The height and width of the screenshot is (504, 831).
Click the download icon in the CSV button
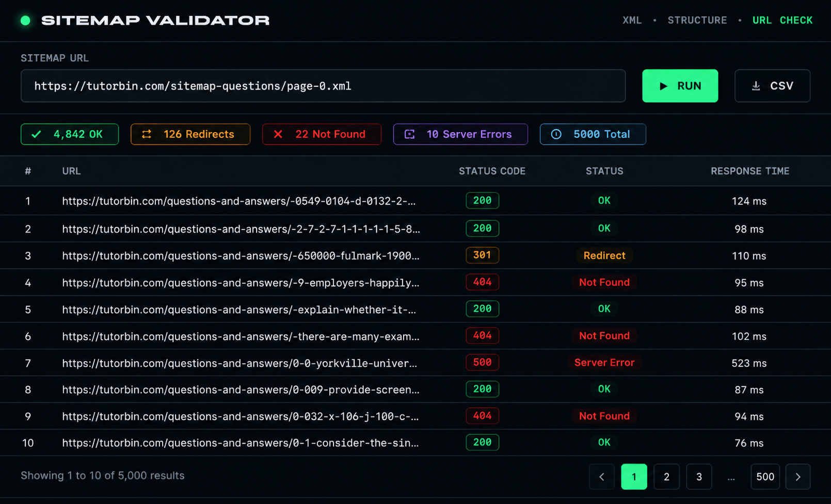point(756,86)
